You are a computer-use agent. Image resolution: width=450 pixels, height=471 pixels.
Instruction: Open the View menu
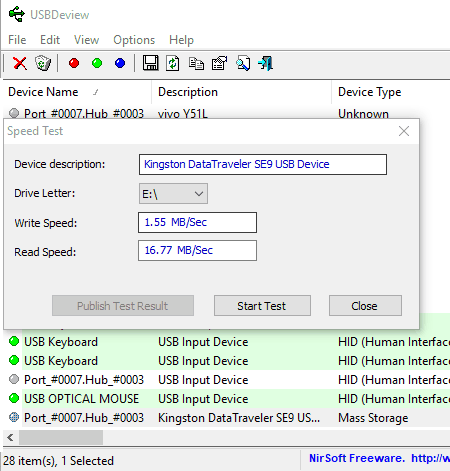[86, 40]
